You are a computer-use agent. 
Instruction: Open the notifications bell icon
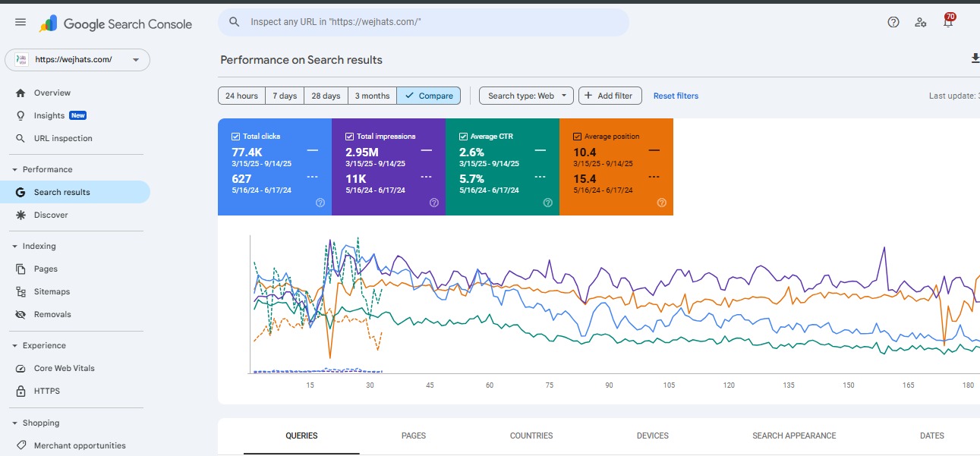[x=947, y=23]
